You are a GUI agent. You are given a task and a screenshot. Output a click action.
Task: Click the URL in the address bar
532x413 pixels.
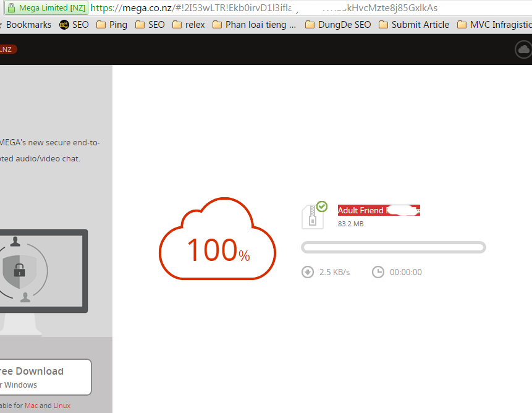(x=264, y=8)
